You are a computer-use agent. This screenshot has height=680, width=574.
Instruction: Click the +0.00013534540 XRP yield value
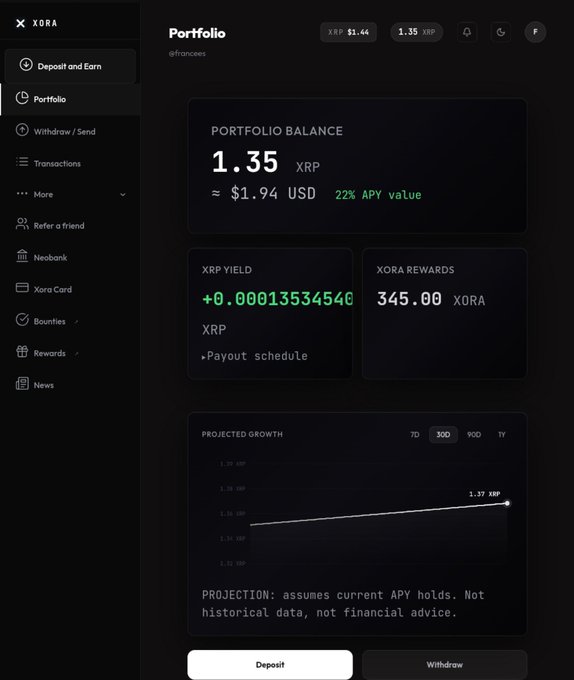[x=277, y=299]
